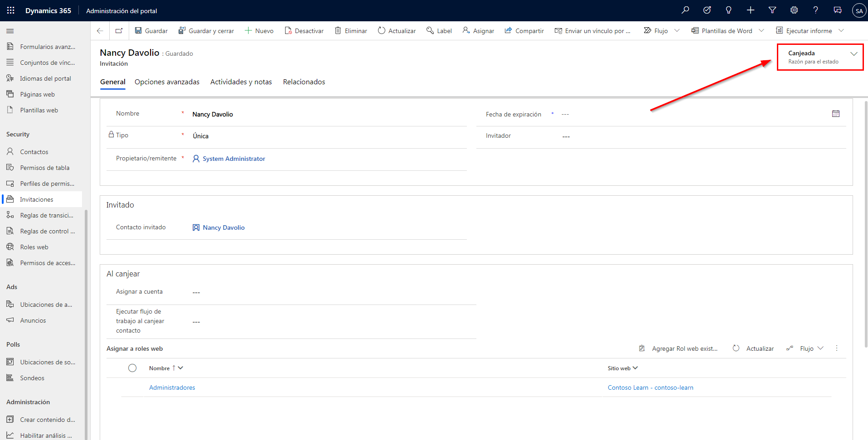Open Conjuntos de vínculos in the sidebar

click(42, 63)
